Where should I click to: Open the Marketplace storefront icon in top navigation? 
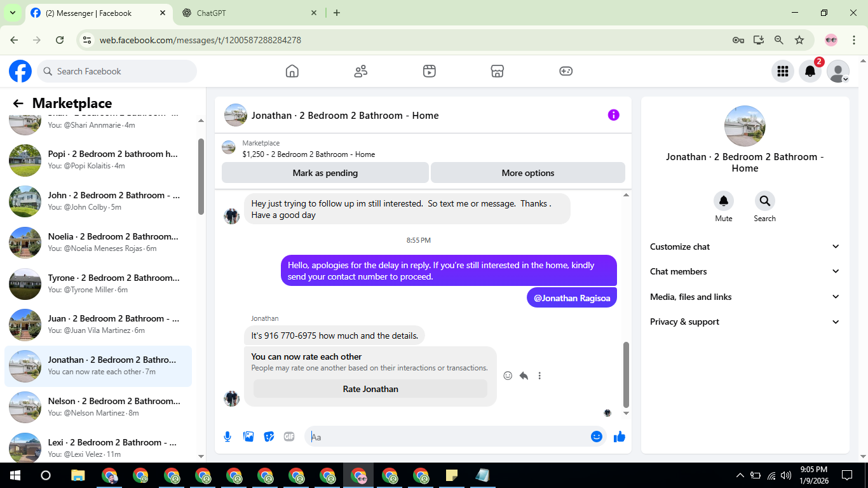[498, 71]
